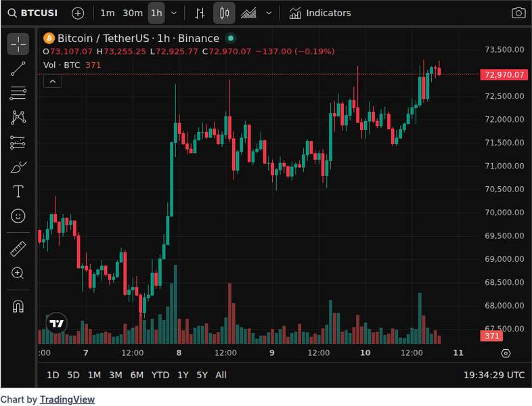This screenshot has width=532, height=406.
Task: Select the 1m interval
Action: (107, 14)
